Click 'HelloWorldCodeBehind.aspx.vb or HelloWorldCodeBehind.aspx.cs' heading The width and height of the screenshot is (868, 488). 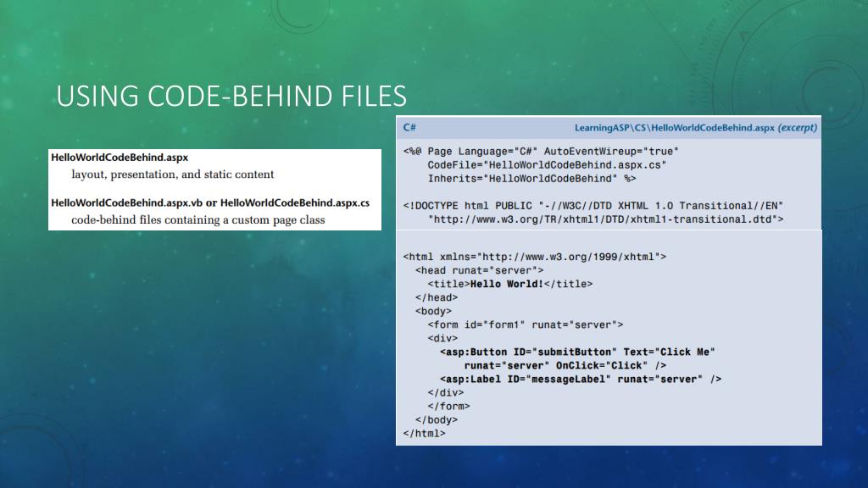coord(210,203)
